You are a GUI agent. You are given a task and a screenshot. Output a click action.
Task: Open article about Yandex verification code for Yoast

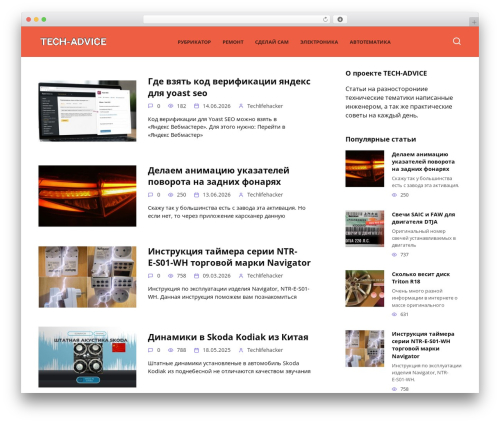229,87
